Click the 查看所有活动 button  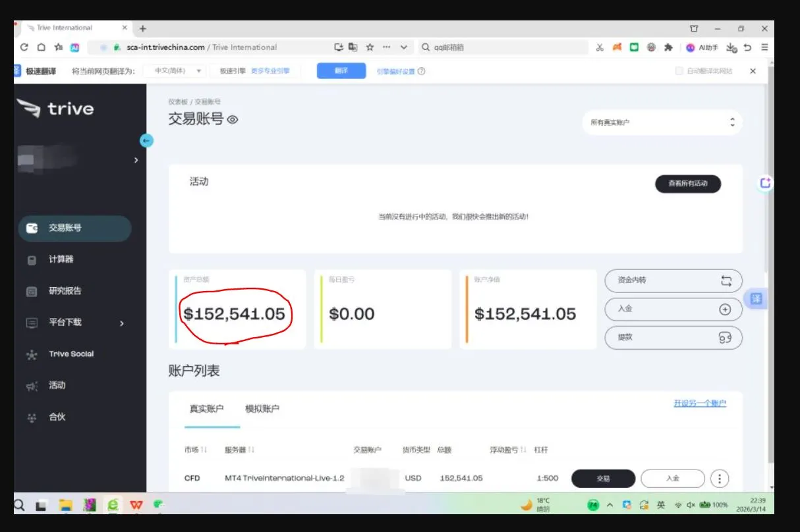pos(688,184)
